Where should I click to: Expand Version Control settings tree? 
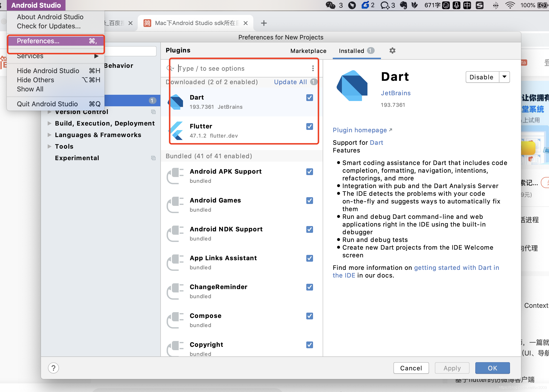[x=49, y=112]
